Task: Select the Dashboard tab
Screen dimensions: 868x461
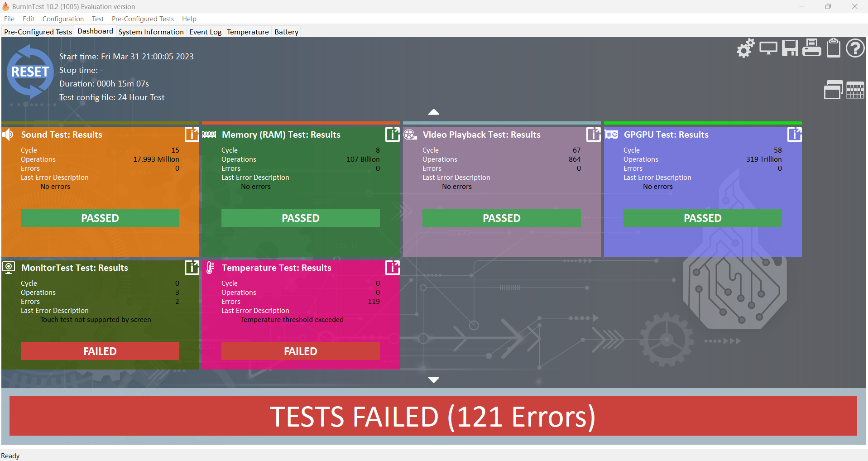Action: [x=95, y=31]
